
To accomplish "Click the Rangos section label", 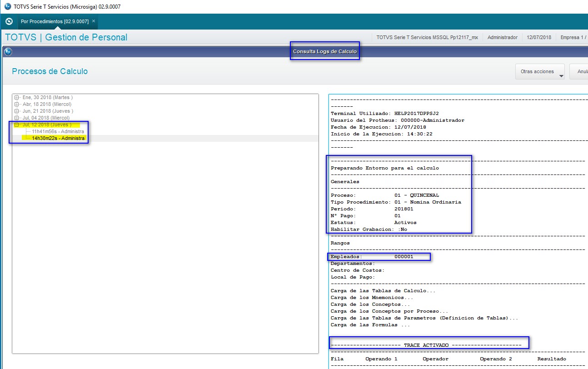I will [340, 243].
